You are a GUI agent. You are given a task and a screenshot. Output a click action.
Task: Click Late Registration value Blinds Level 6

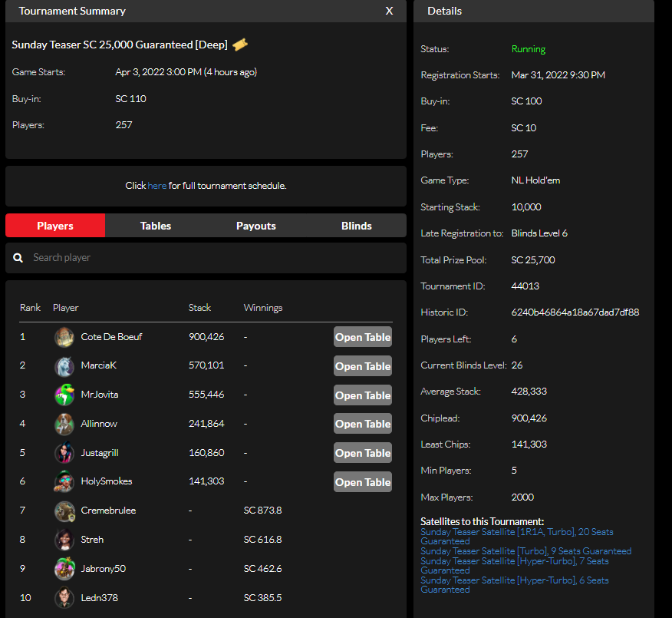(539, 233)
